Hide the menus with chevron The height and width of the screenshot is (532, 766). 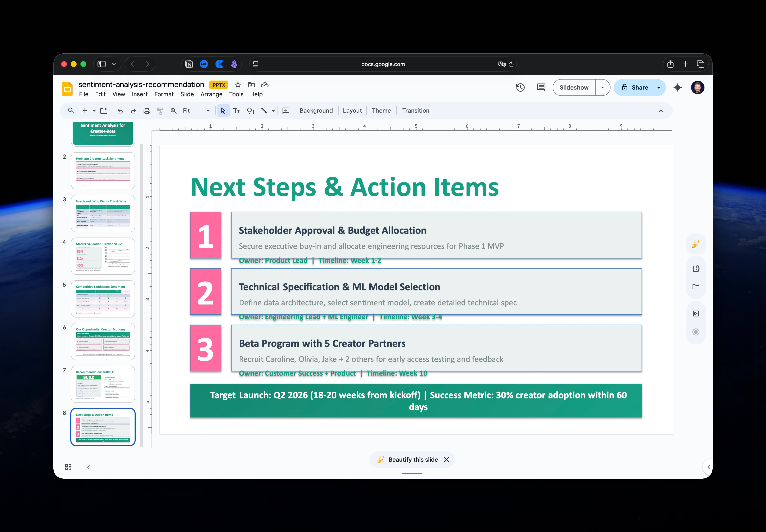(661, 111)
